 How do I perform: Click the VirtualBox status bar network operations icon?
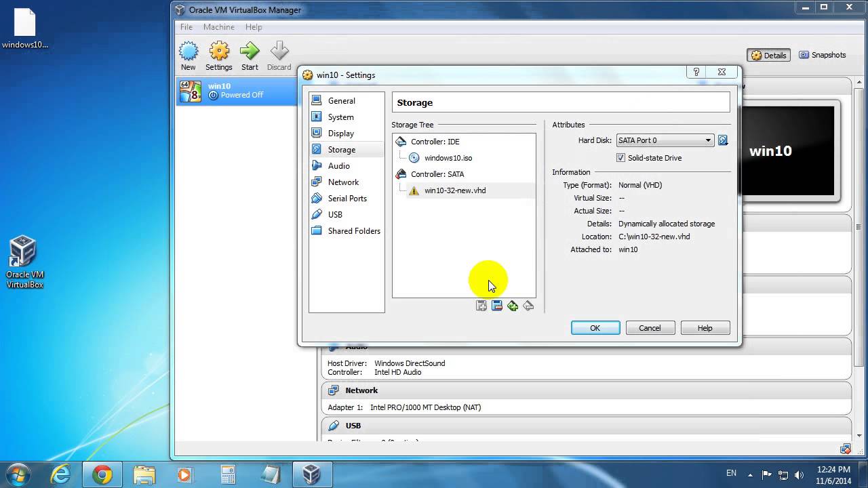tap(845, 448)
